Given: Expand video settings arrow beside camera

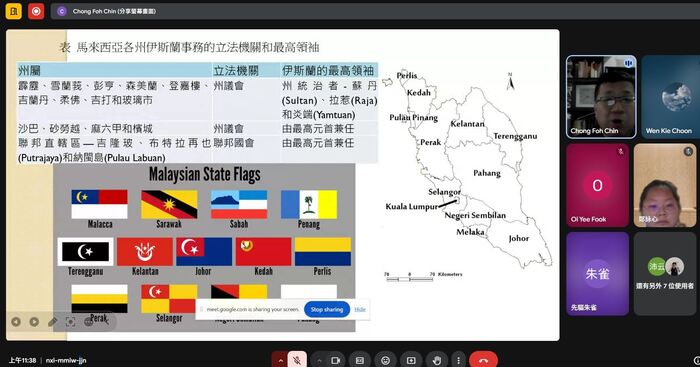Looking at the screenshot, I should tap(319, 360).
